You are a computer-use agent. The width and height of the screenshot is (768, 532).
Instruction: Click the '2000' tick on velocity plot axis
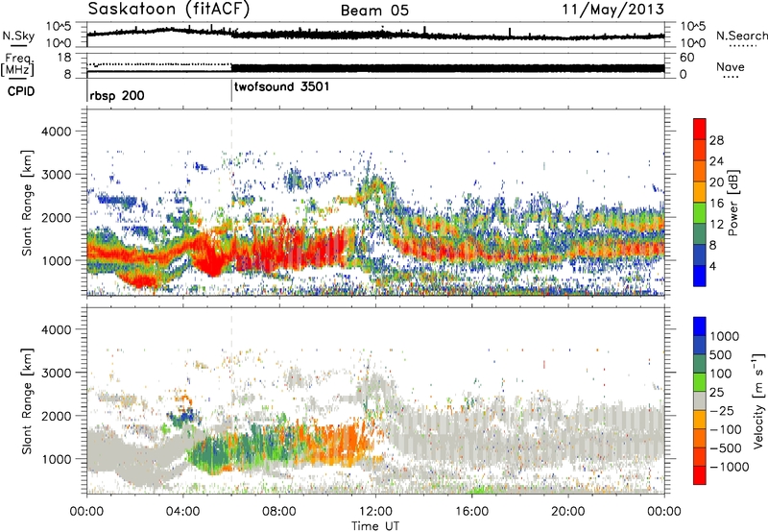[x=56, y=416]
